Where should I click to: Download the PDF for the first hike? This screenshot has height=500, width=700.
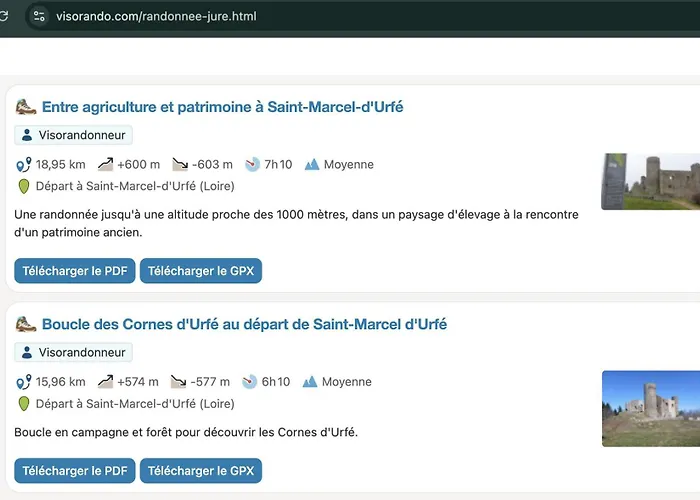[x=75, y=271]
